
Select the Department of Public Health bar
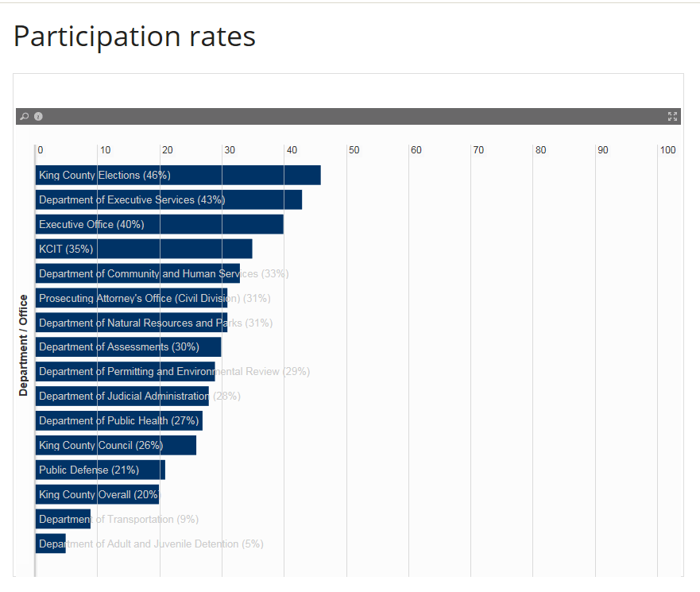118,420
